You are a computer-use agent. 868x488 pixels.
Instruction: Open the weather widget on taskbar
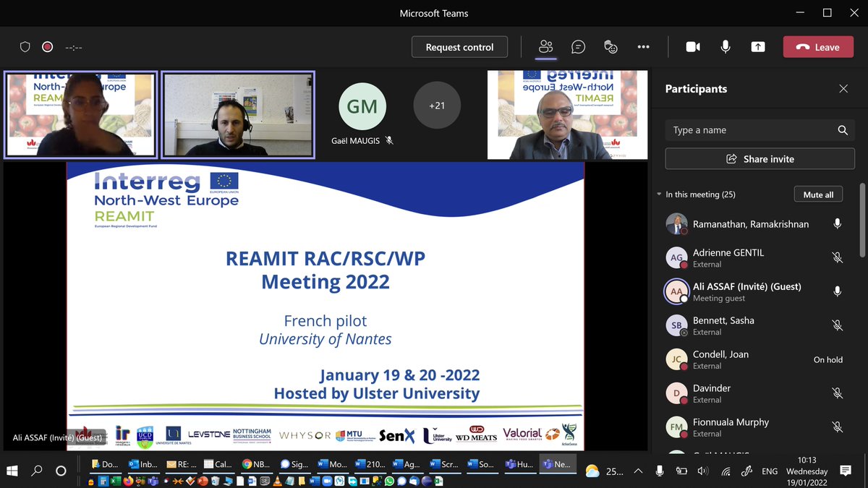603,471
